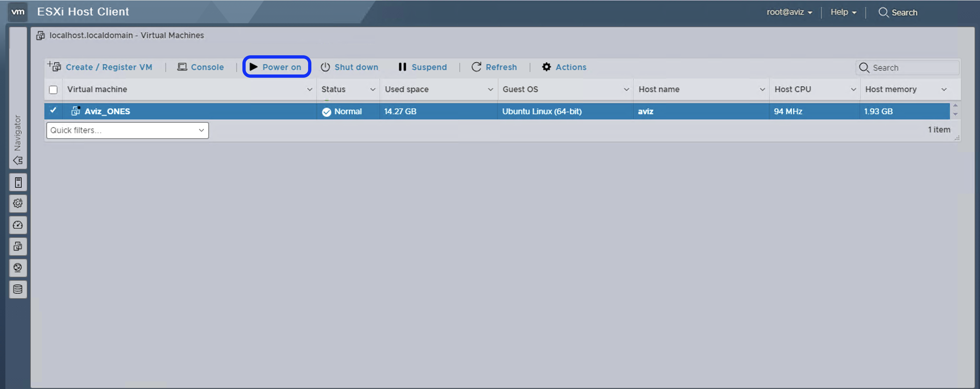Click the Power on button
Image resolution: width=980 pixels, height=389 pixels.
click(277, 67)
